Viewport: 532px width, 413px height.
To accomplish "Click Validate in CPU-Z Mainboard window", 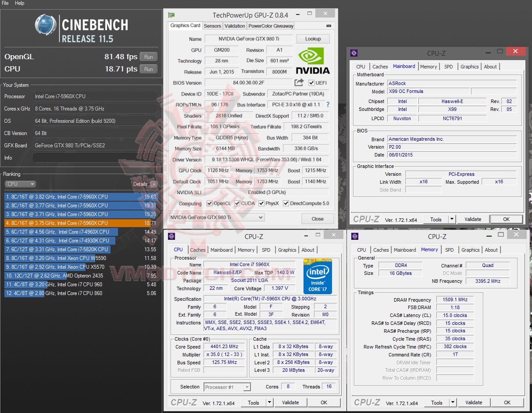I will (x=473, y=219).
